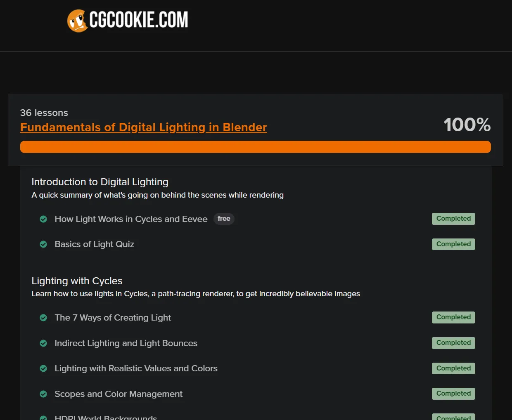
Task: Click Completed badge for Scopes and Color Management
Action: (453, 394)
